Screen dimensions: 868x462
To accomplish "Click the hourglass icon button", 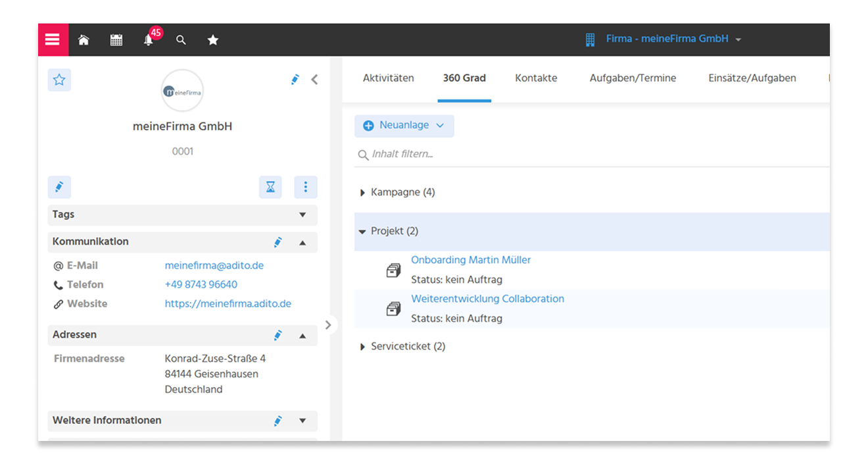I will coord(270,188).
